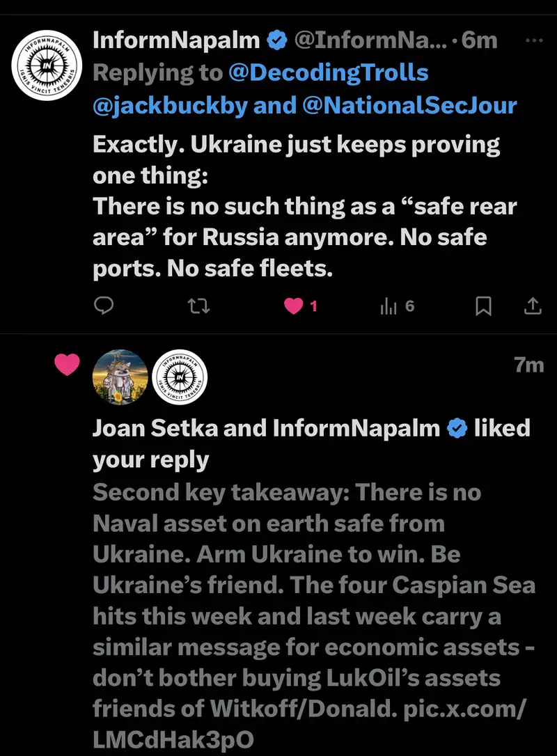Open the @jackbuckby mention link
The image size is (557, 756).
pos(170,105)
